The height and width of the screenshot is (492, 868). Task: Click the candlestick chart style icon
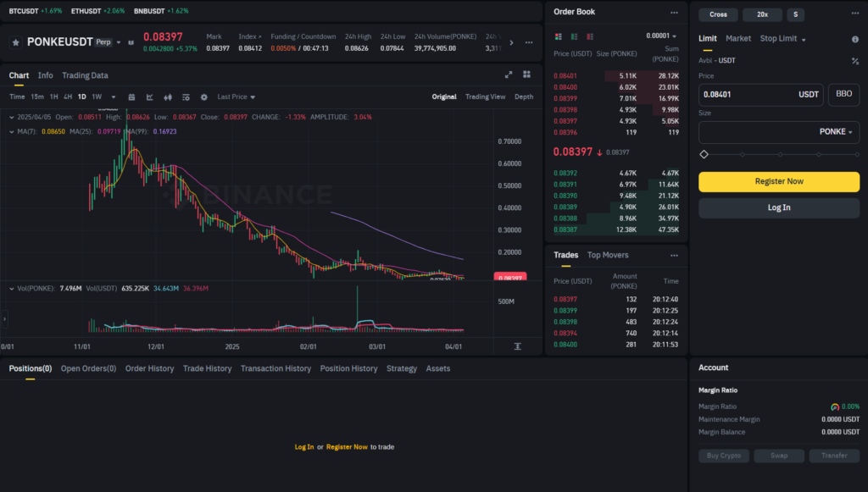(168, 97)
